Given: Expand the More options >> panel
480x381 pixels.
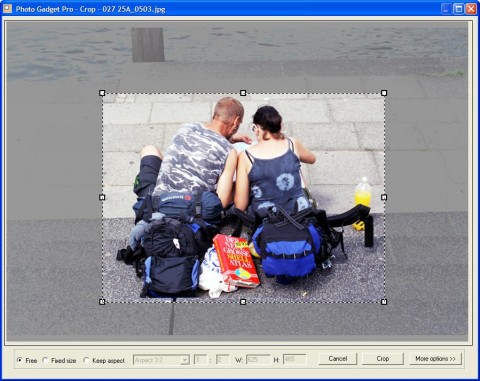Looking at the screenshot, I should click(x=435, y=359).
